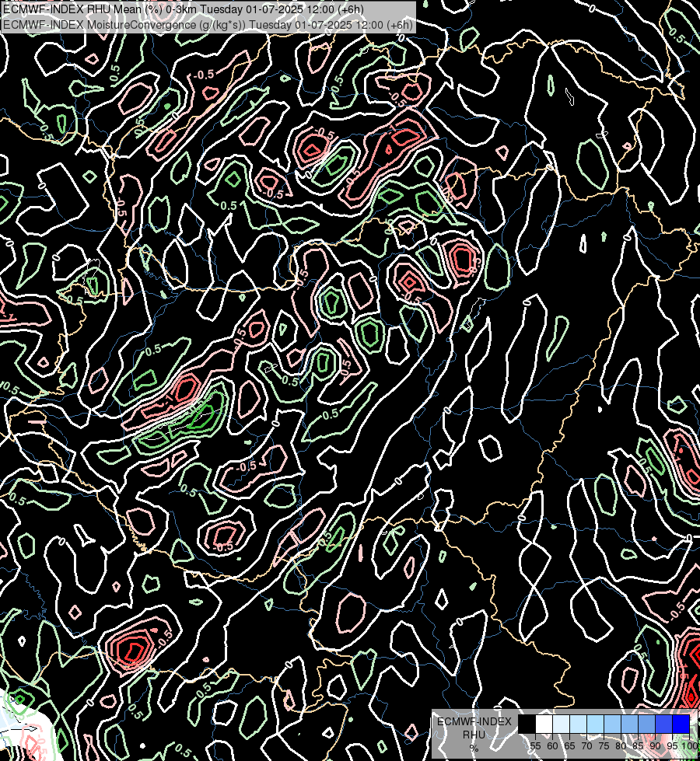Click the legend tick label 55
This screenshot has height=761, width=700.
click(535, 746)
